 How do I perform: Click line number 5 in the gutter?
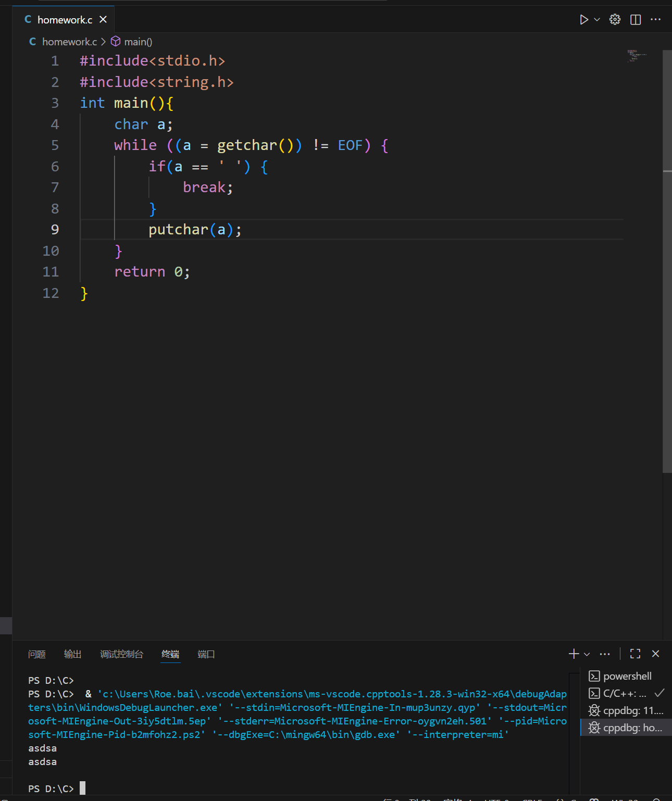click(55, 145)
